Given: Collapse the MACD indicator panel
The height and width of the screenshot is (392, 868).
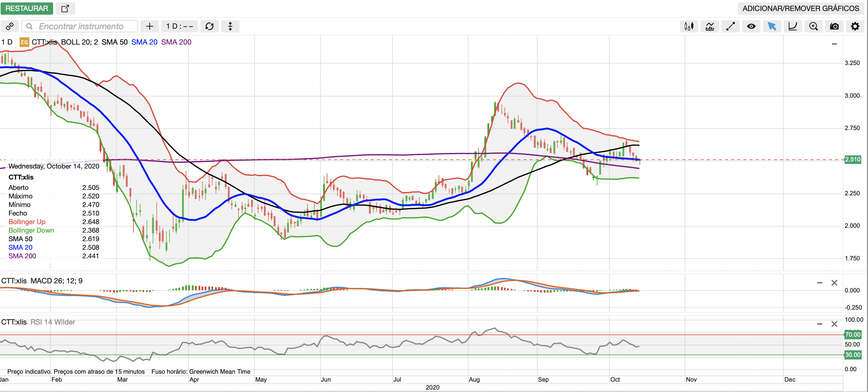Looking at the screenshot, I should [819, 283].
